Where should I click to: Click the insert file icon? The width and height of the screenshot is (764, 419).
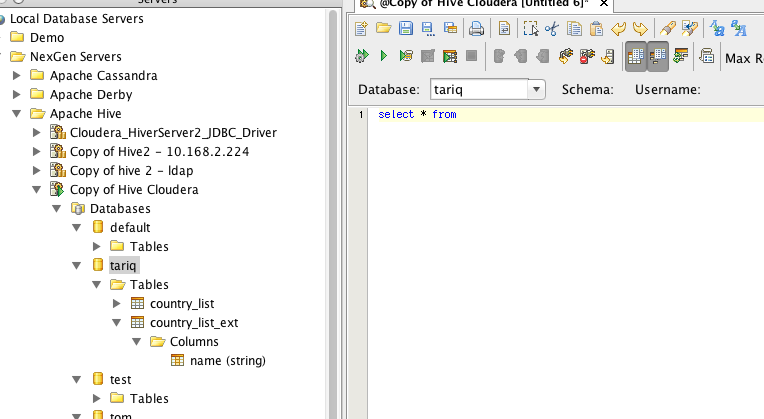click(504, 29)
